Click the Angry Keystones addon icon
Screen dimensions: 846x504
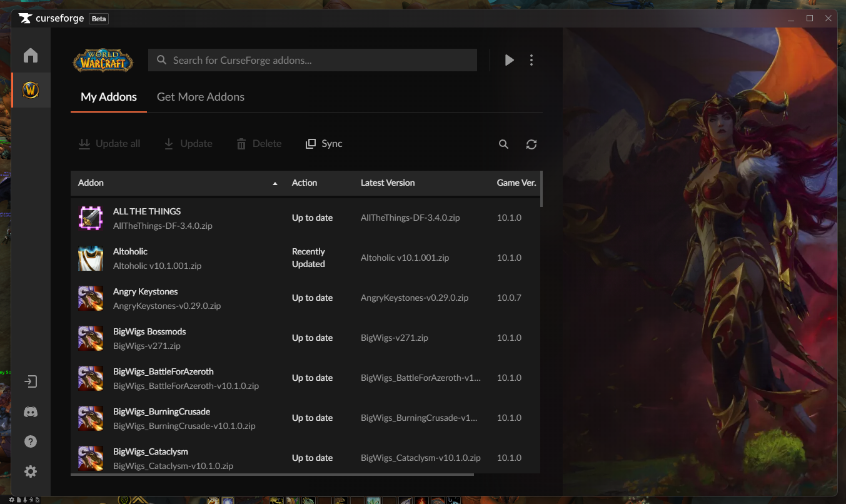click(x=91, y=298)
